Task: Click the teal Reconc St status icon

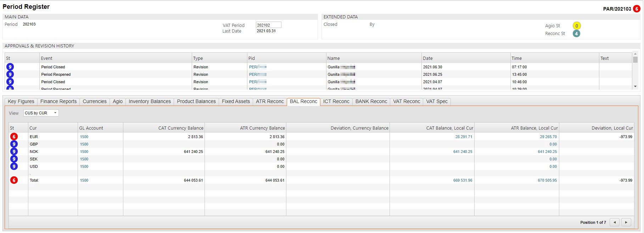Action: (x=577, y=34)
